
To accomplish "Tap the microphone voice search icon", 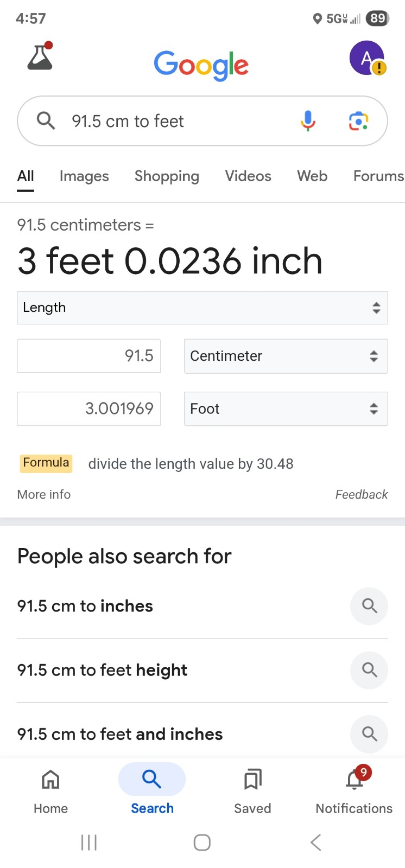I will 308,121.
